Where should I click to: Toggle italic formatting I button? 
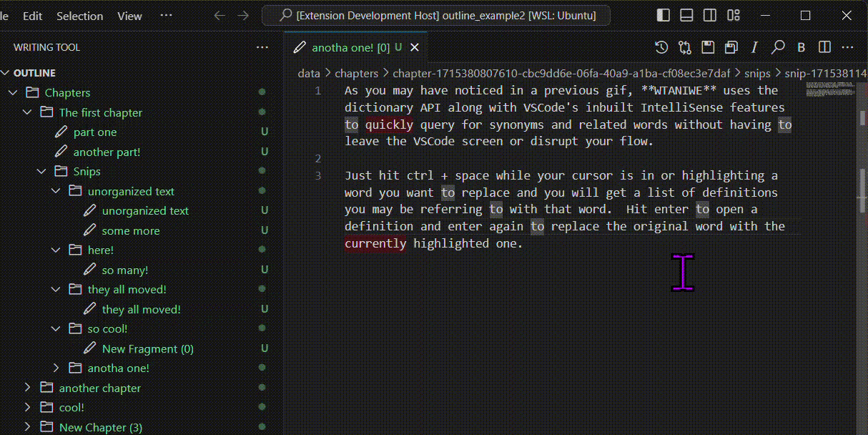click(x=754, y=47)
